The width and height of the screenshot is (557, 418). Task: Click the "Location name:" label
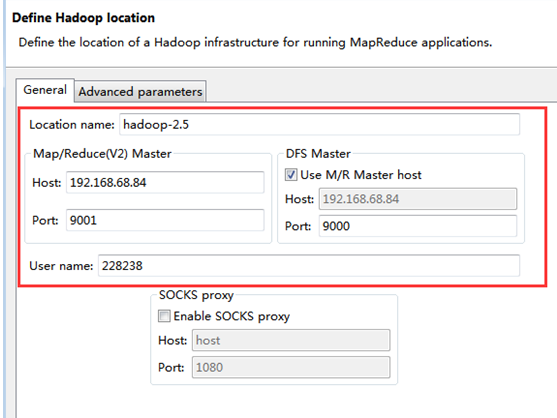pyautogui.click(x=72, y=125)
